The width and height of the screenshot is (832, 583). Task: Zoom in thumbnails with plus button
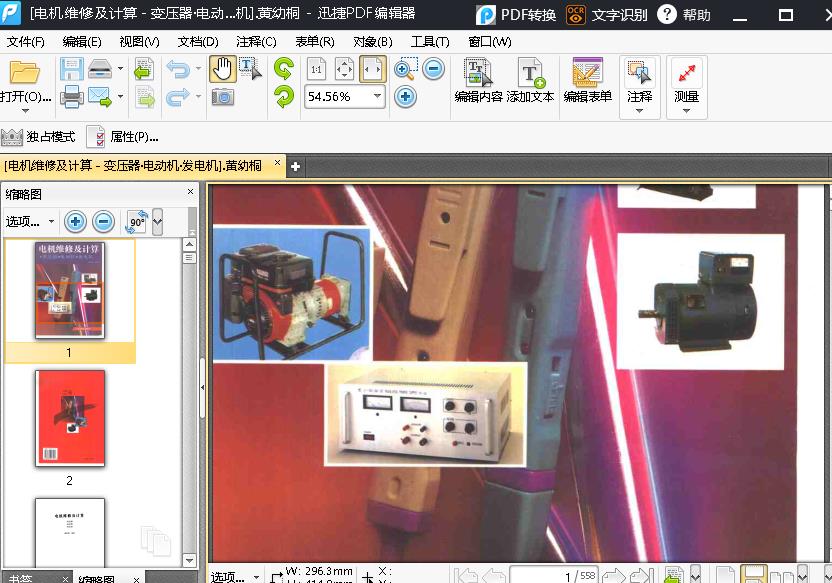point(75,222)
